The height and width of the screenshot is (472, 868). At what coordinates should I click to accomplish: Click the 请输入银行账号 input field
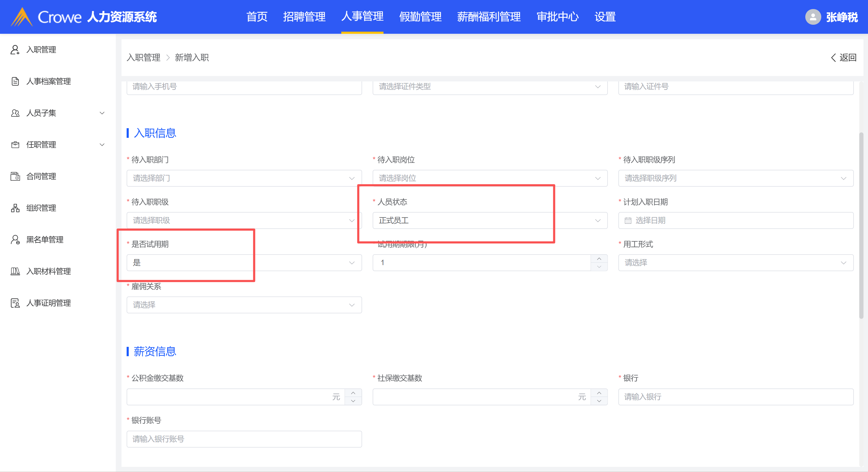(x=244, y=439)
